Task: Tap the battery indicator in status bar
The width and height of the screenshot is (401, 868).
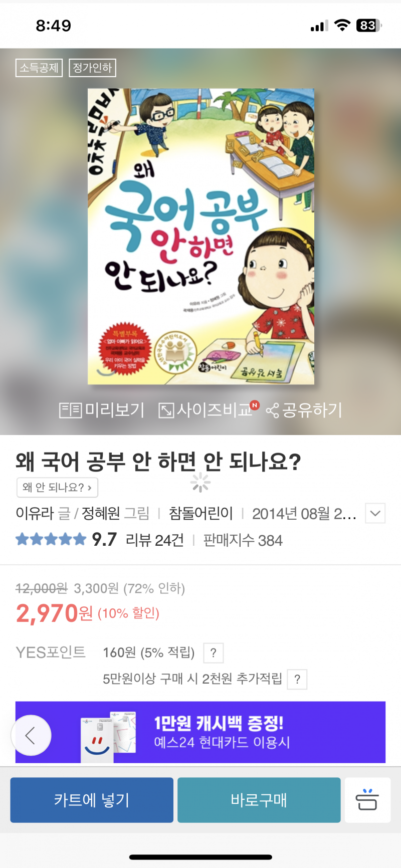Action: (x=369, y=26)
